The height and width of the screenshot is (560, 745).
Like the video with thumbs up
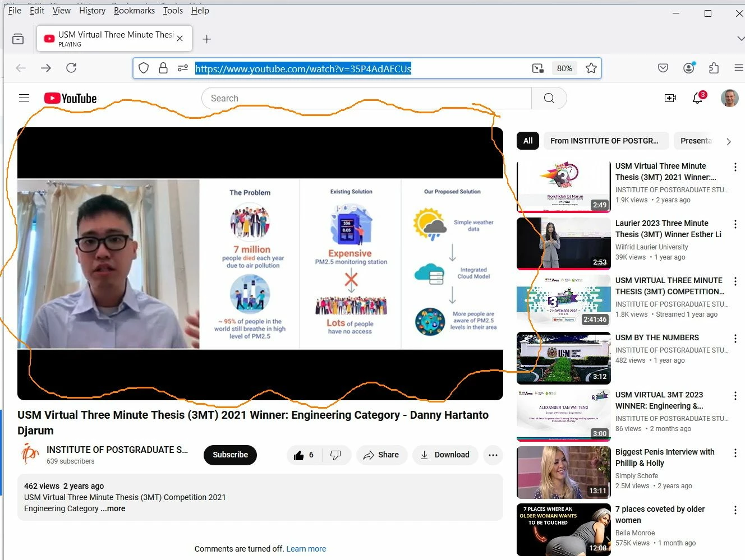coord(304,455)
